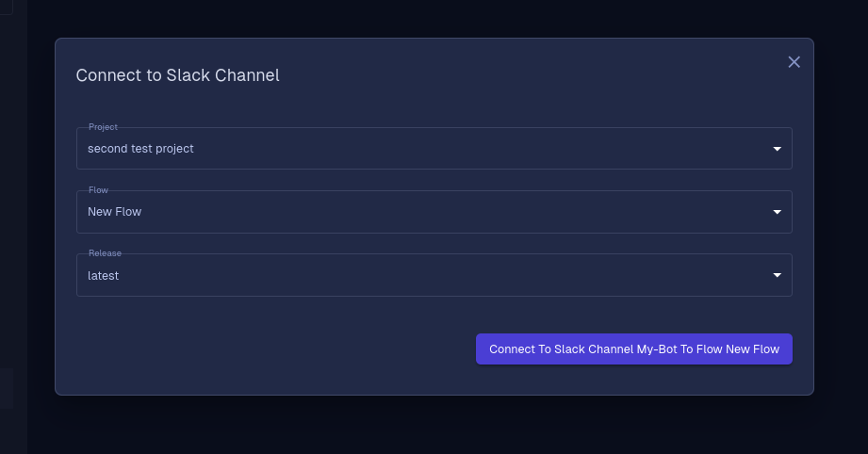The height and width of the screenshot is (454, 868).
Task: Click the 'second test project' selection text
Action: [140, 149]
